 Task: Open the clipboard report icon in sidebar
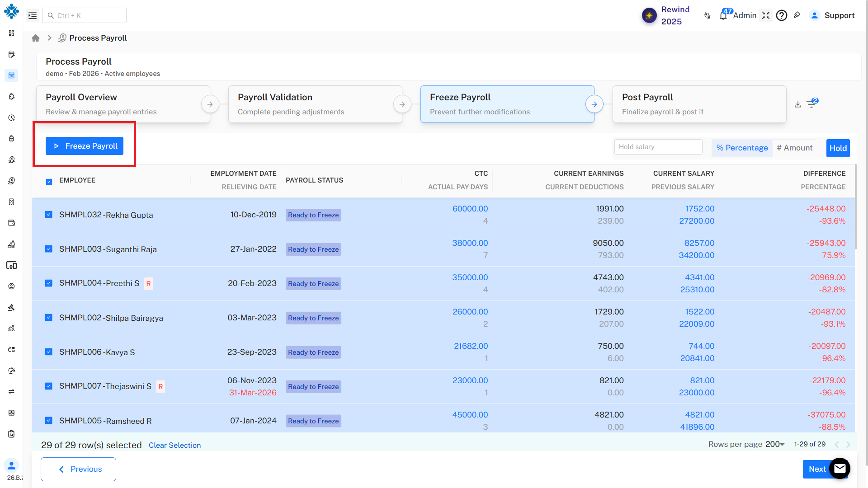[x=11, y=434]
